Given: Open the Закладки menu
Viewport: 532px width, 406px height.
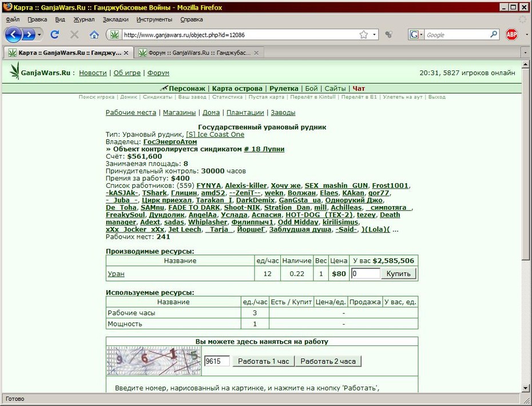Looking at the screenshot, I should [x=116, y=19].
